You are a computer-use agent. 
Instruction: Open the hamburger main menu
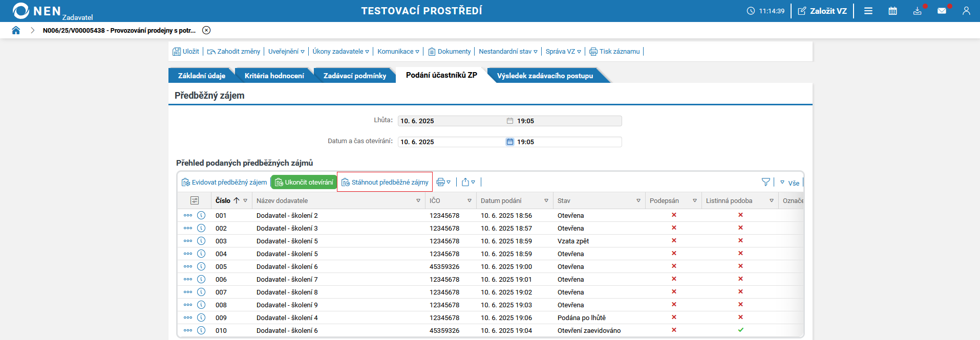point(868,11)
